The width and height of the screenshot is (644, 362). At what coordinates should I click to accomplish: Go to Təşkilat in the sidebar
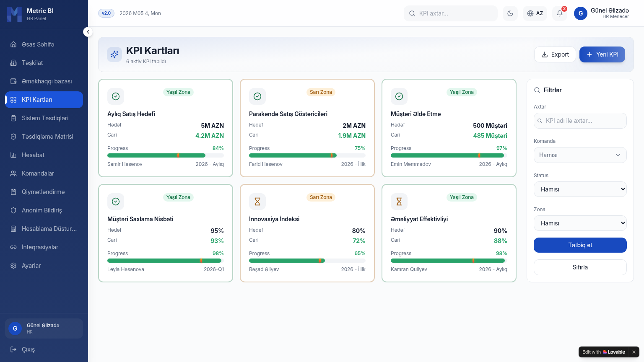coord(44,63)
